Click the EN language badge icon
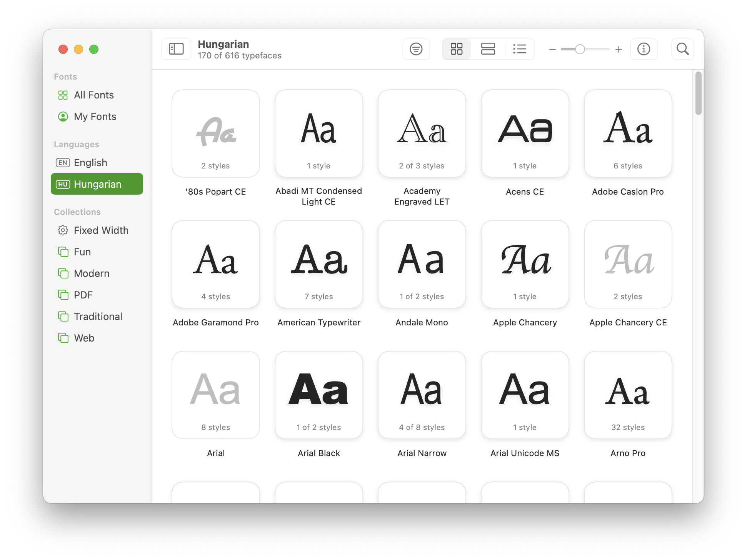Image resolution: width=747 pixels, height=560 pixels. pos(63,163)
